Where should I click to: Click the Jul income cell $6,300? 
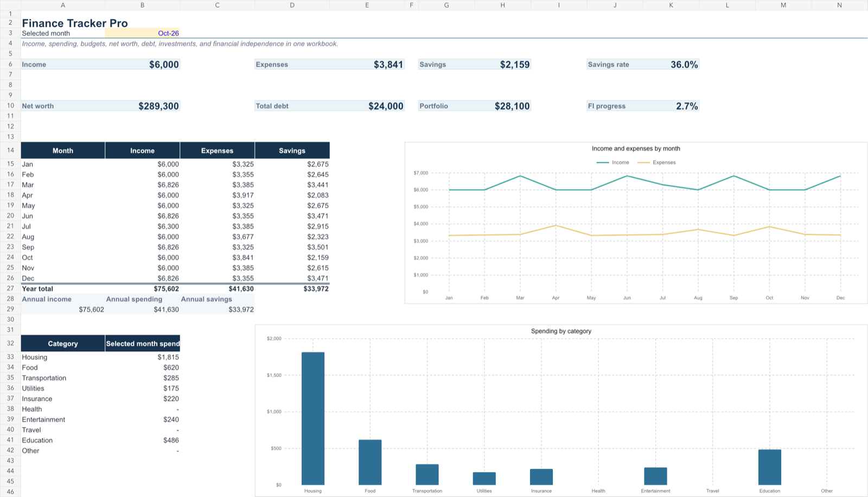point(143,227)
